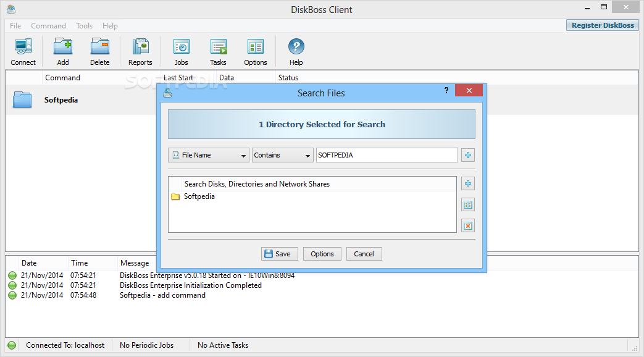Open the Command menu

point(48,26)
